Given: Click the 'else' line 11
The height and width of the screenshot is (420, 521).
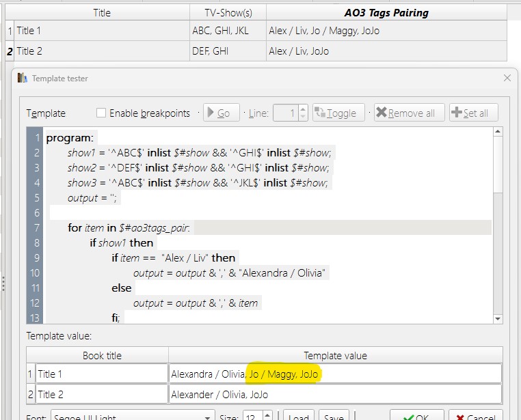Looking at the screenshot, I should point(121,288).
